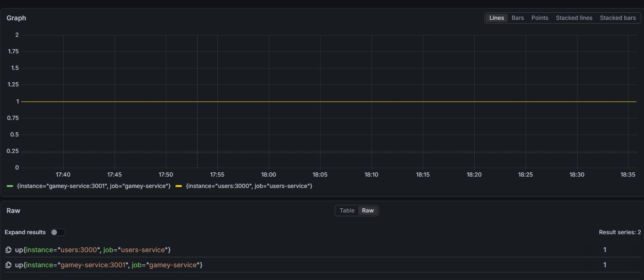Copy the gamey-service query expression

(8, 265)
